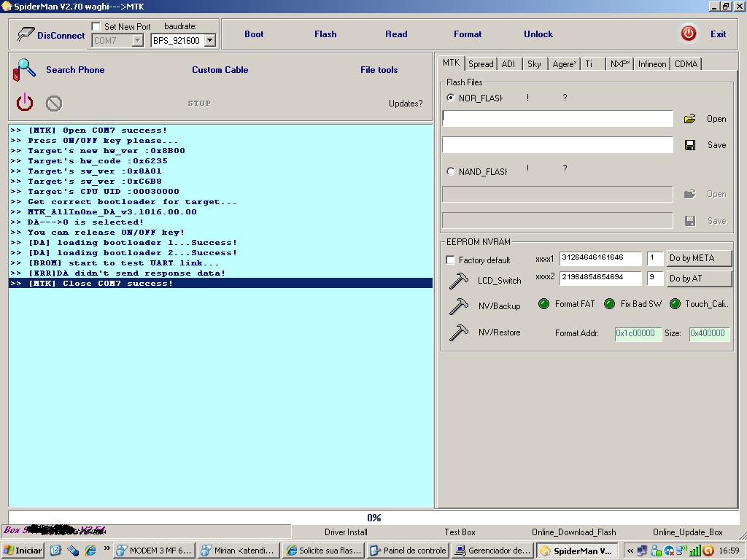Click the Custom Cable button
Viewport: 747px width, 560px height.
[220, 69]
